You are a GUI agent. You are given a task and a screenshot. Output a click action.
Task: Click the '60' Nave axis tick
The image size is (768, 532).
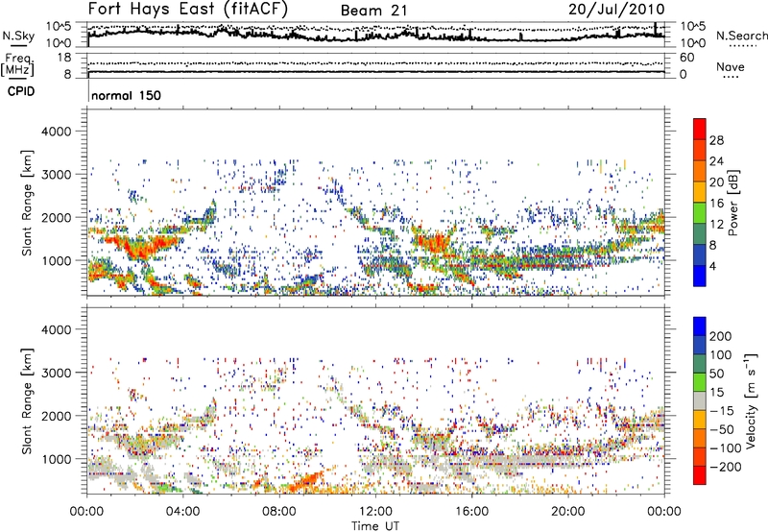click(x=686, y=58)
